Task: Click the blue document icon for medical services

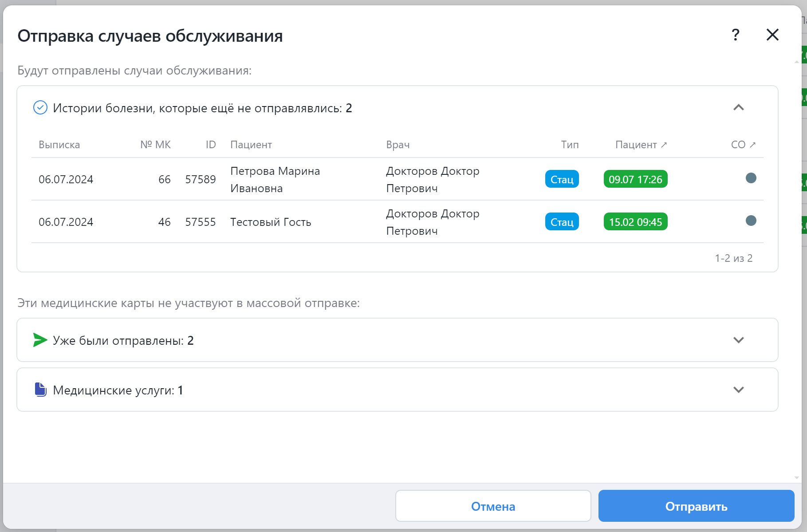Action: 40,390
